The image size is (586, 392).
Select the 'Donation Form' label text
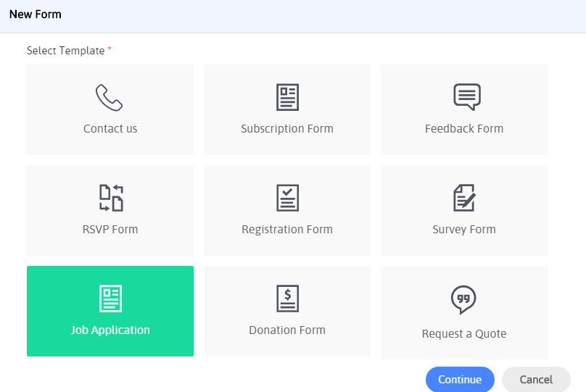(x=287, y=330)
